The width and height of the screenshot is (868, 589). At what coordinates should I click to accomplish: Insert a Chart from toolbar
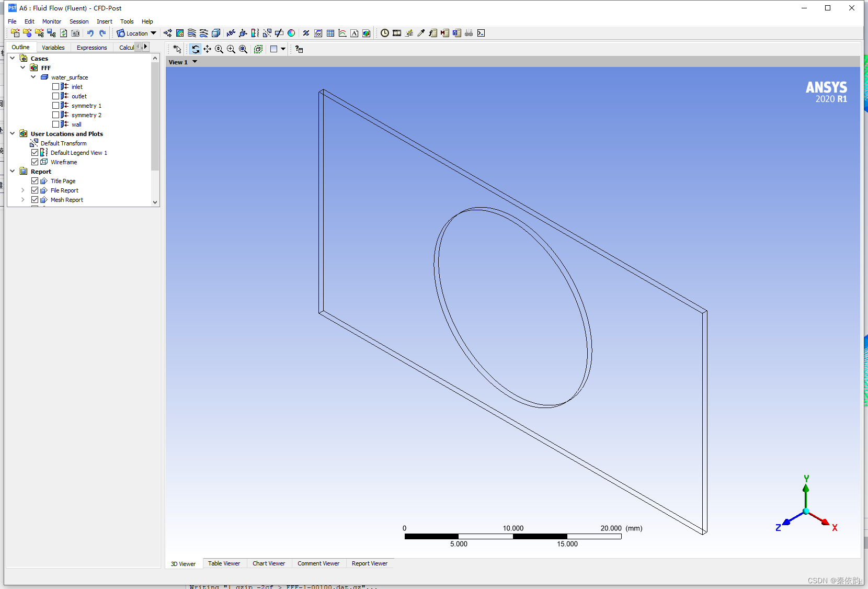342,33
